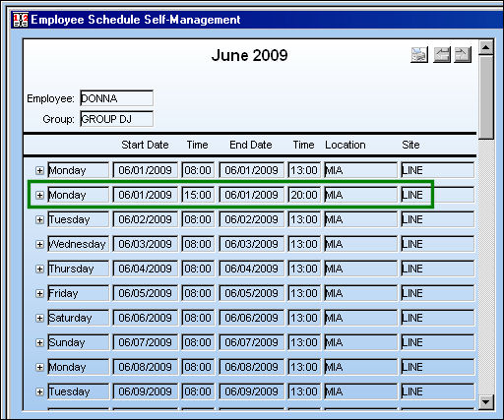504x420 pixels.
Task: Click the scroll up arrow
Action: pos(486,47)
